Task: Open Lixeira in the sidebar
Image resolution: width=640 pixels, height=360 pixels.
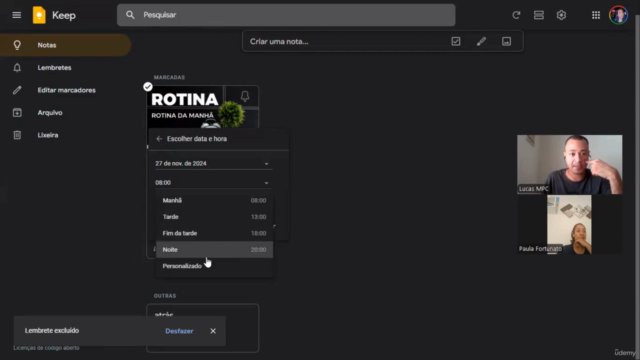Action: point(65,135)
